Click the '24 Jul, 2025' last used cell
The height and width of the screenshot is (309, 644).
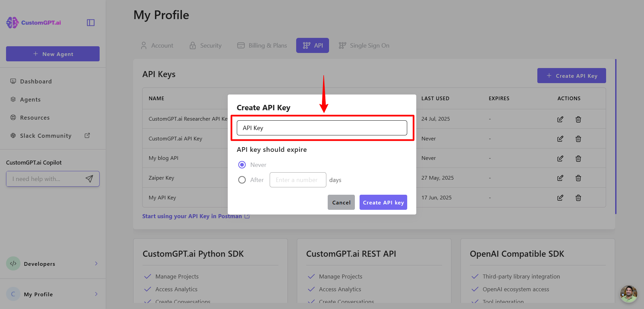436,119
